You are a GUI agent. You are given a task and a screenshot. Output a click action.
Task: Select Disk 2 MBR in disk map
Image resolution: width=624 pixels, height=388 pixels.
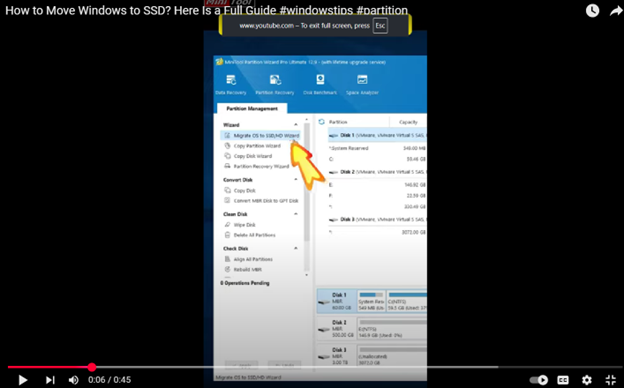point(336,329)
